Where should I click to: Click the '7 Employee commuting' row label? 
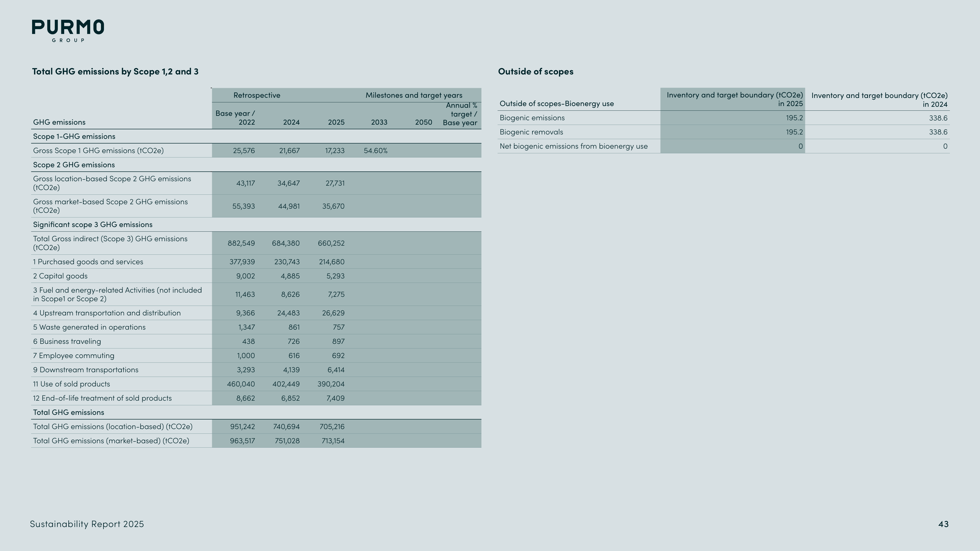(74, 356)
